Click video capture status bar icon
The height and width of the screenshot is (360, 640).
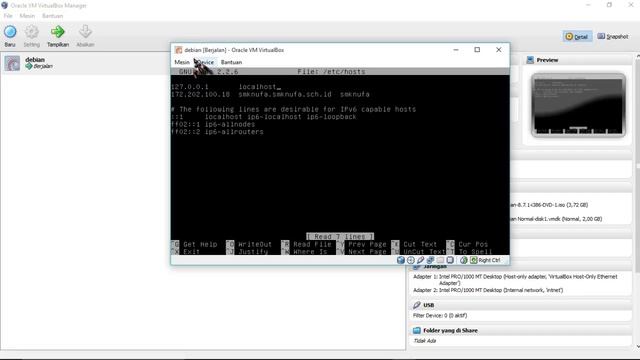pyautogui.click(x=450, y=260)
